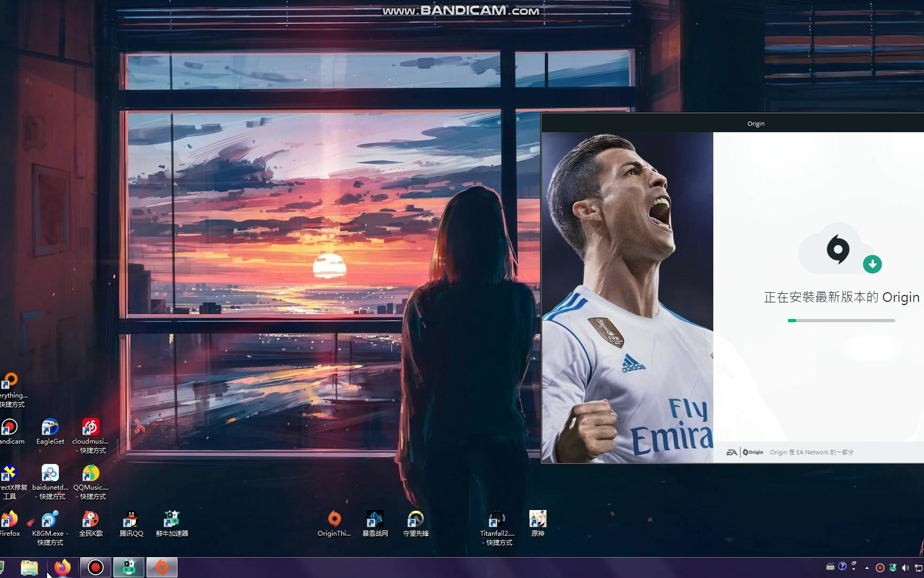Click "Origin 是 EA Network 的一部分" footer text
Image resolution: width=924 pixels, height=578 pixels.
tap(811, 452)
